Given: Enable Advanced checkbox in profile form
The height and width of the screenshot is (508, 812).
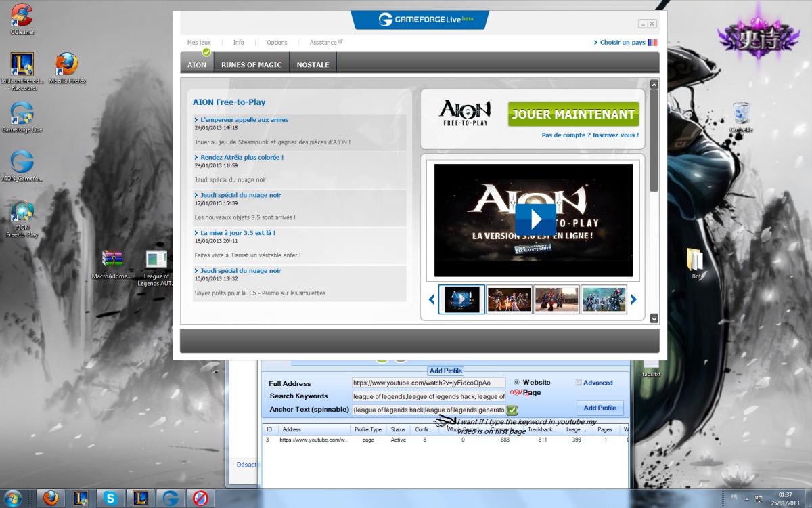Looking at the screenshot, I should (579, 383).
